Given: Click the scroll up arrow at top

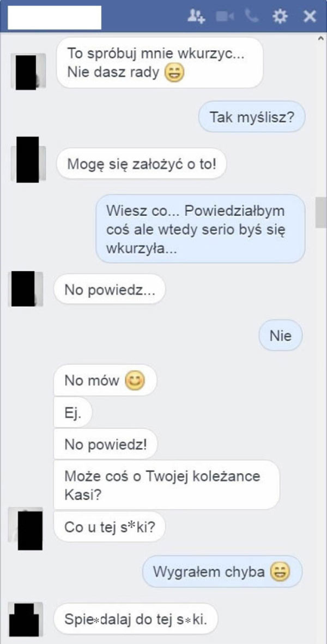Looking at the screenshot, I should coord(321,38).
